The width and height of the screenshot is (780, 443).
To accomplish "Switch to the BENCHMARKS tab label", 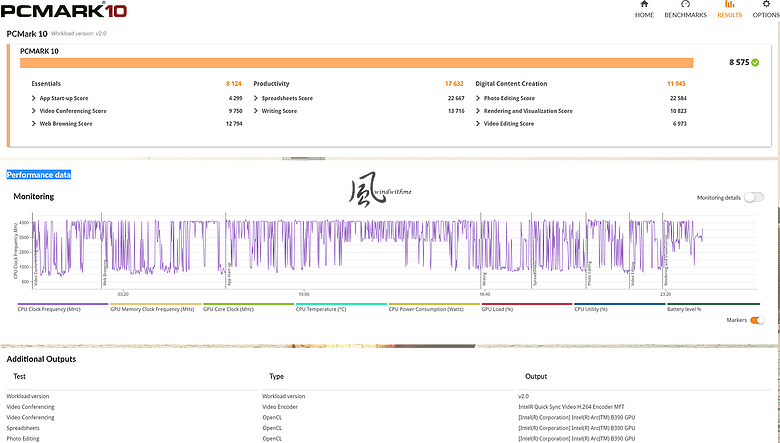I will coord(685,15).
